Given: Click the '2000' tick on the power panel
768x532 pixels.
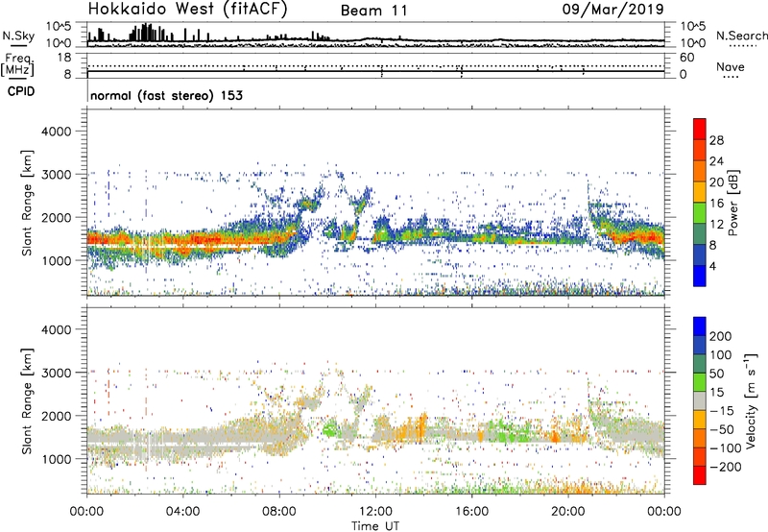Looking at the screenshot, I should pyautogui.click(x=57, y=217).
